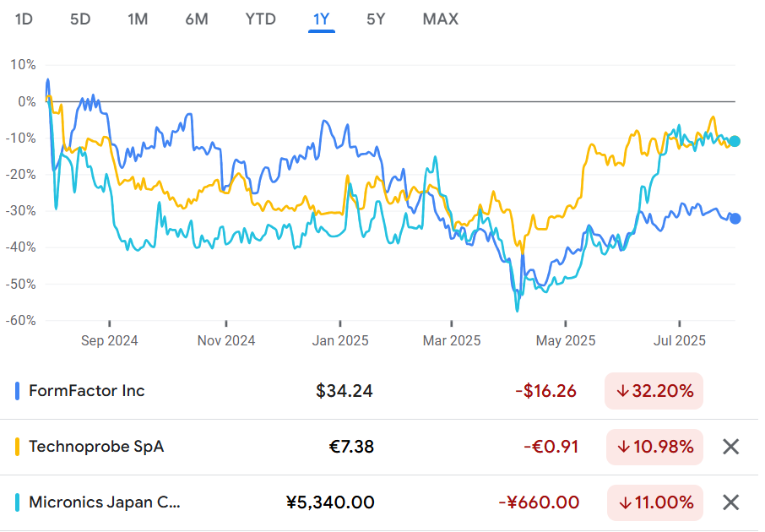
Task: Select the YTD range tab
Action: (x=261, y=19)
